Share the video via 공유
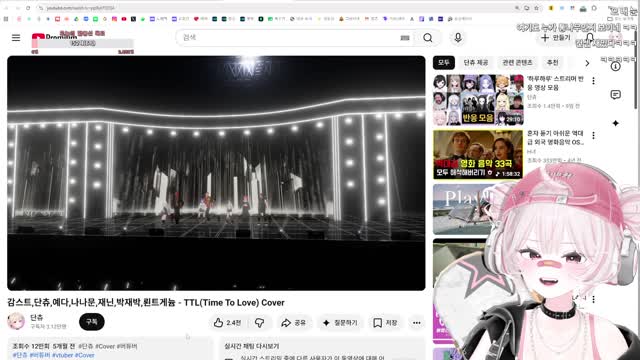This screenshot has width=640, height=360. coord(294,323)
